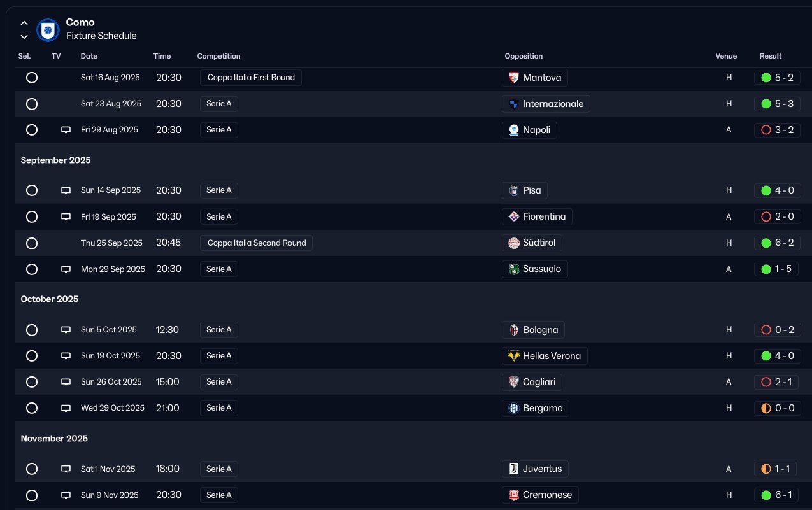Click the Como club badge icon

tap(48, 30)
